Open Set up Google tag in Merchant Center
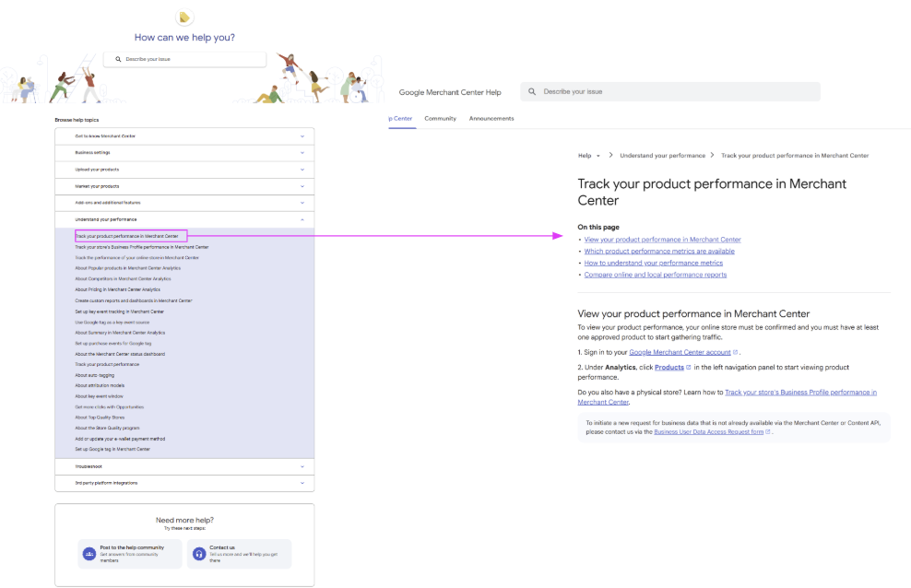Viewport: 911px width, 588px height. click(x=112, y=449)
